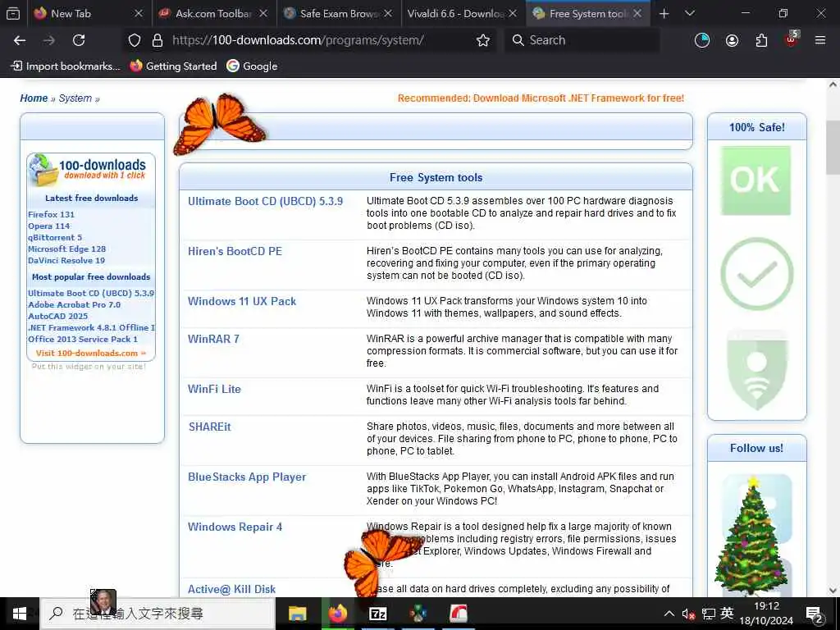Open Hiren's BootCD PE link
The image size is (840, 630).
[235, 251]
